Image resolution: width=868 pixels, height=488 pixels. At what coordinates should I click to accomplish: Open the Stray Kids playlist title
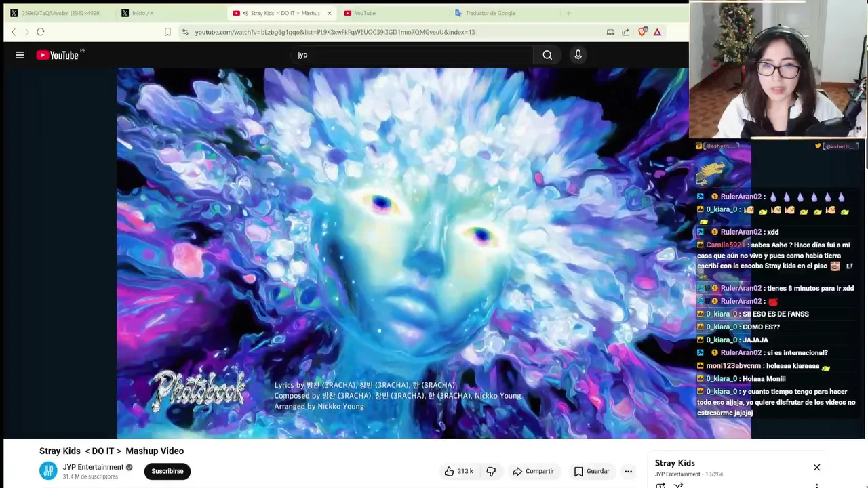pos(675,463)
